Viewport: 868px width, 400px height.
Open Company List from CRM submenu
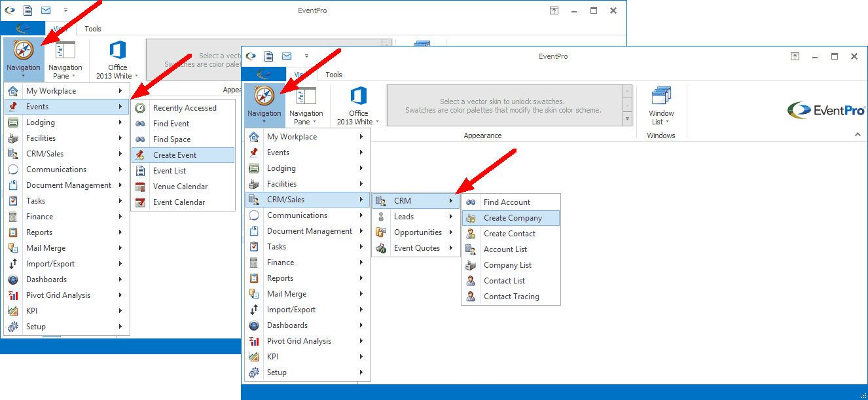(511, 265)
